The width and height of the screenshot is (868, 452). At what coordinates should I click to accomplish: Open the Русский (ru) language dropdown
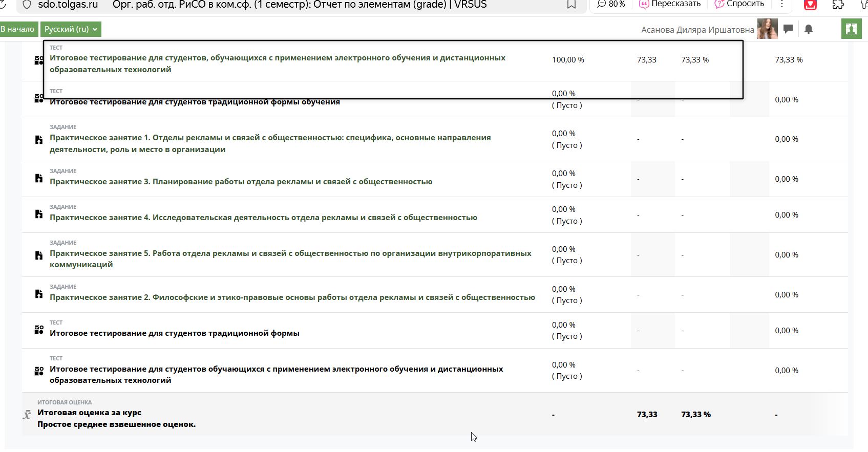point(71,29)
